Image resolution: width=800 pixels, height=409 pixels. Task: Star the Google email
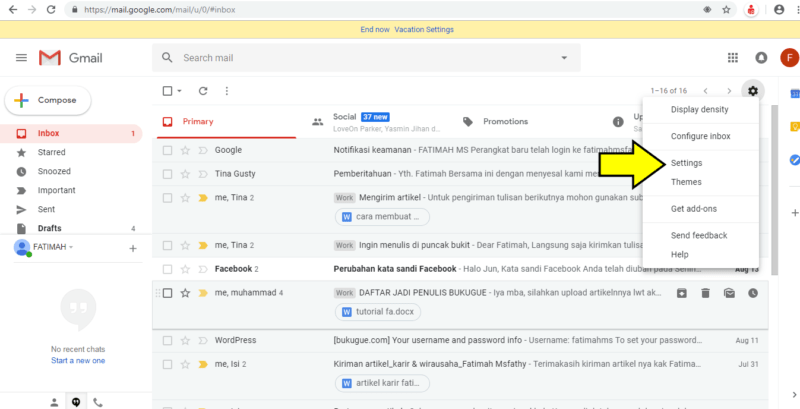point(185,150)
